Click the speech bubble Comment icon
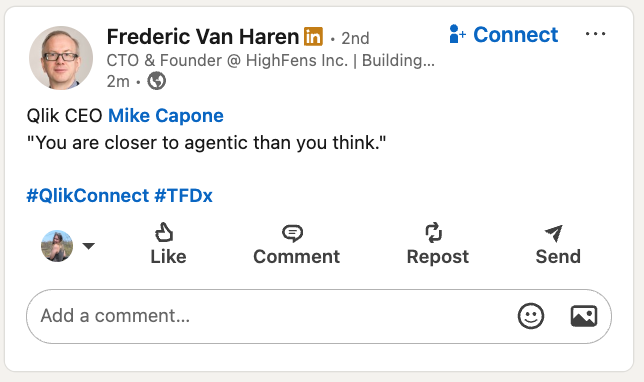 pos(292,233)
